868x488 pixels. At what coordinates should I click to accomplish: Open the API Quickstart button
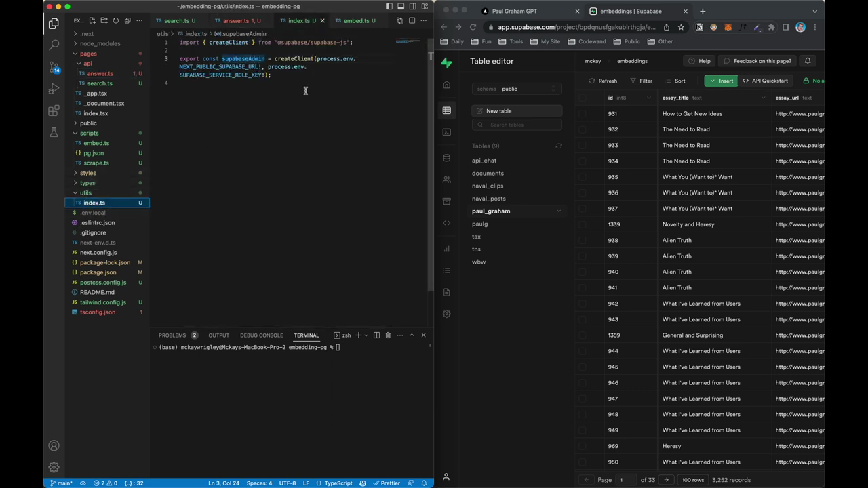point(765,81)
